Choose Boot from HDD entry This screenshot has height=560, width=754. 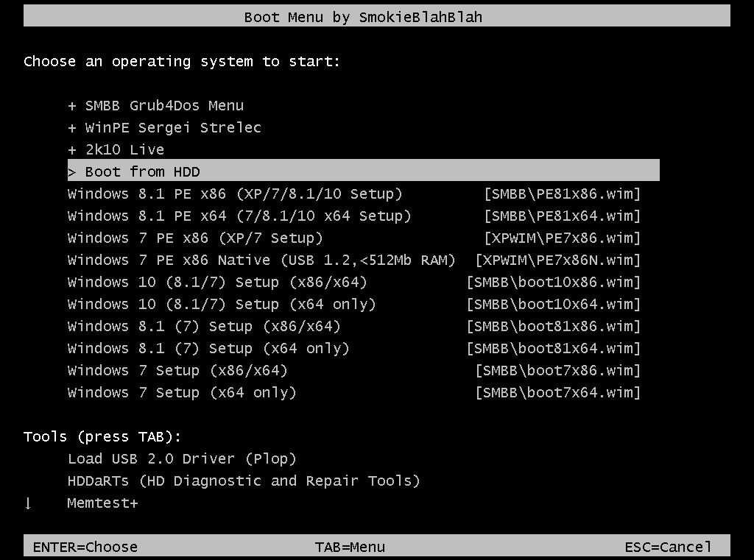tap(364, 171)
